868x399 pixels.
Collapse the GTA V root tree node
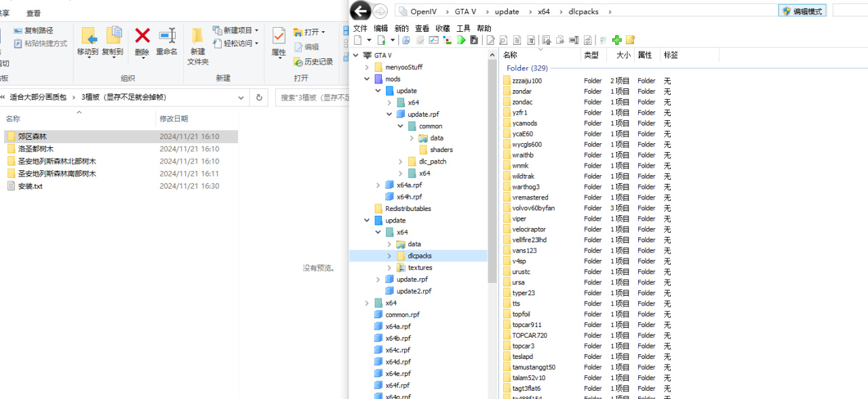coord(356,55)
